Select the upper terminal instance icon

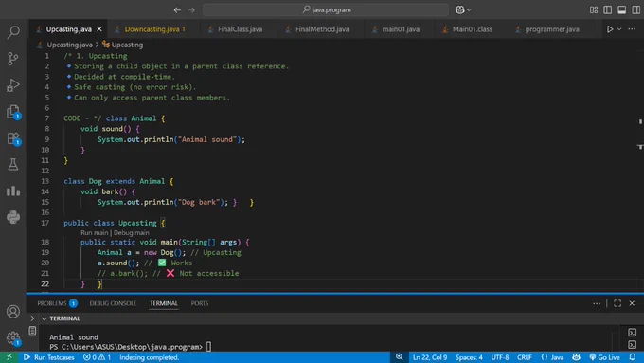point(632,332)
